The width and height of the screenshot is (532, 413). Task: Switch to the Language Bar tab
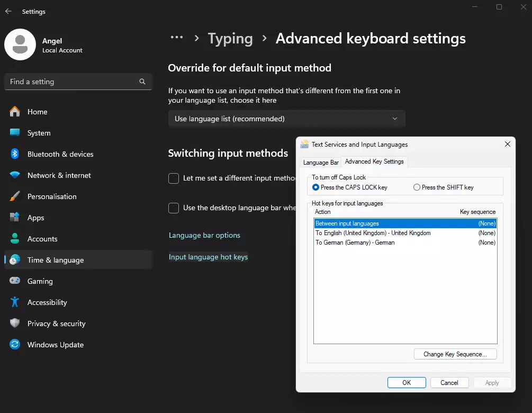[x=321, y=163]
